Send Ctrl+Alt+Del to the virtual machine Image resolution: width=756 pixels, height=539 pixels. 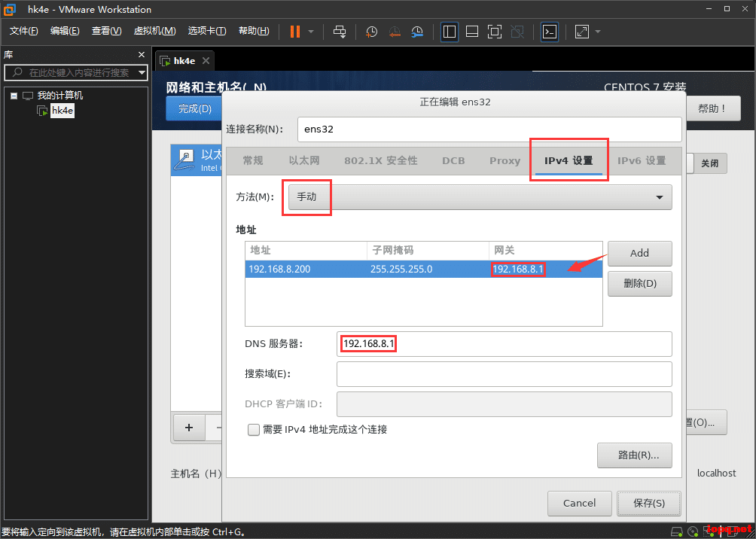[x=340, y=32]
